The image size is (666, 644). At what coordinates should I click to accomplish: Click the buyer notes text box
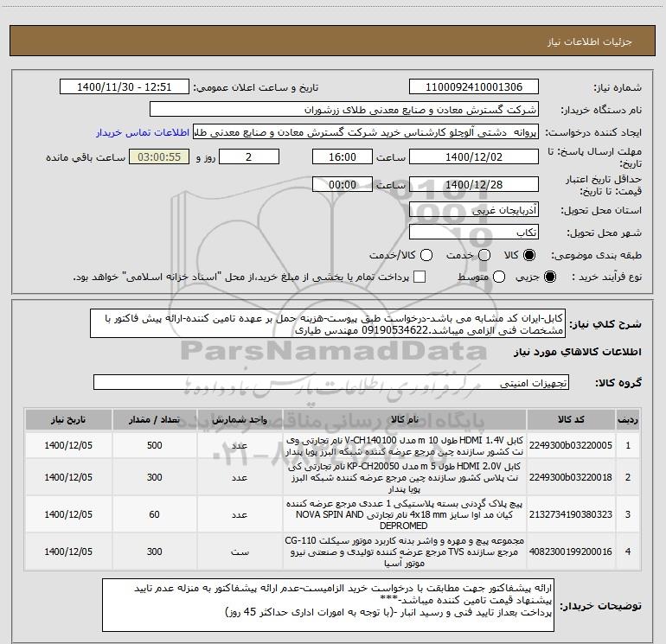[x=328, y=605]
